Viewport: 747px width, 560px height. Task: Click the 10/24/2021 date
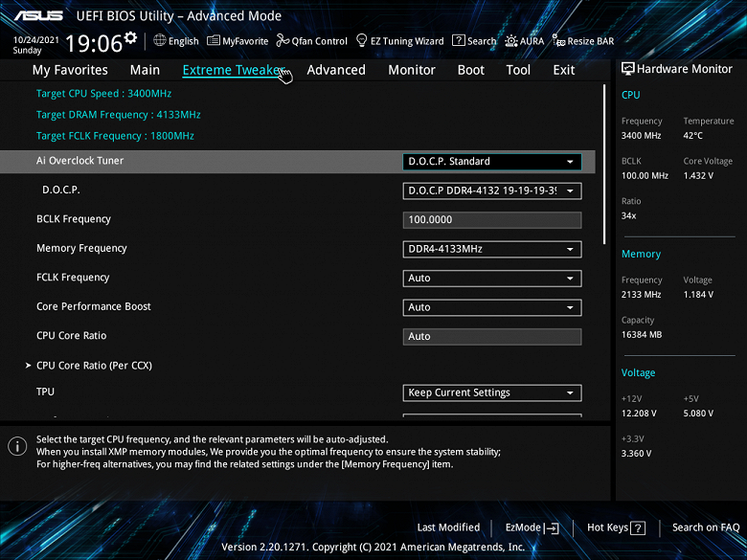[35, 40]
